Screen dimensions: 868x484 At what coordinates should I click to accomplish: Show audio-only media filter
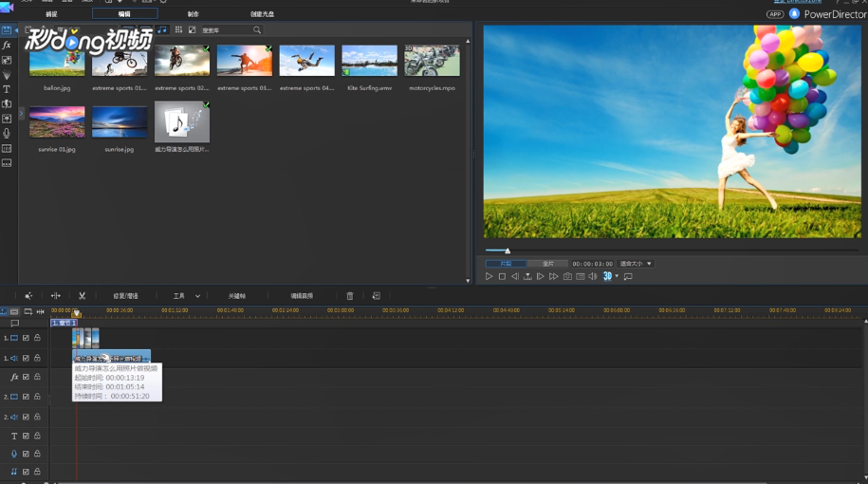tap(162, 30)
